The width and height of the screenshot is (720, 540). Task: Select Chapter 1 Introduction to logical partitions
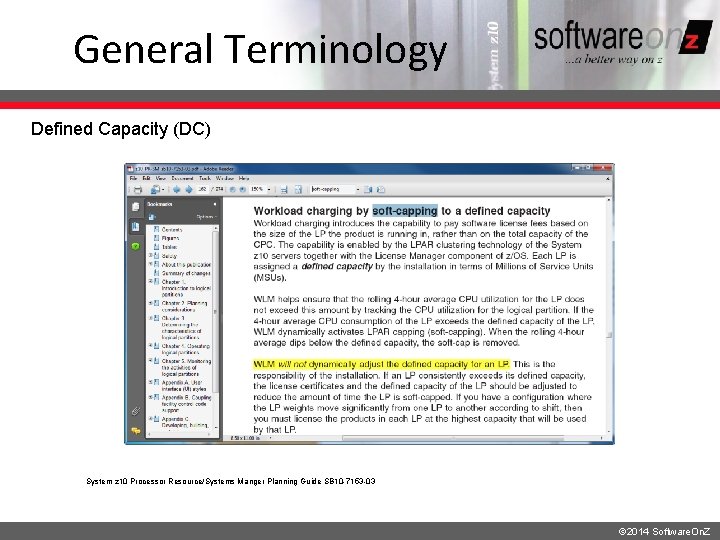pyautogui.click(x=186, y=288)
